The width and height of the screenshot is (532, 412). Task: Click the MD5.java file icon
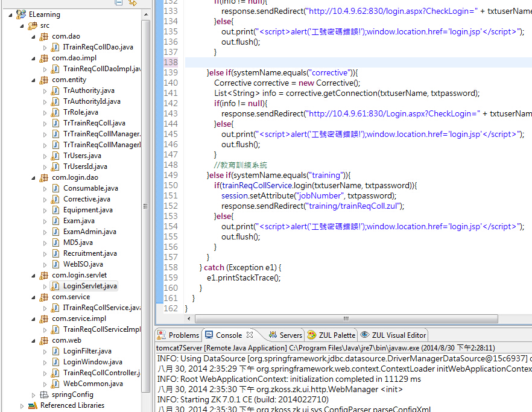55,242
